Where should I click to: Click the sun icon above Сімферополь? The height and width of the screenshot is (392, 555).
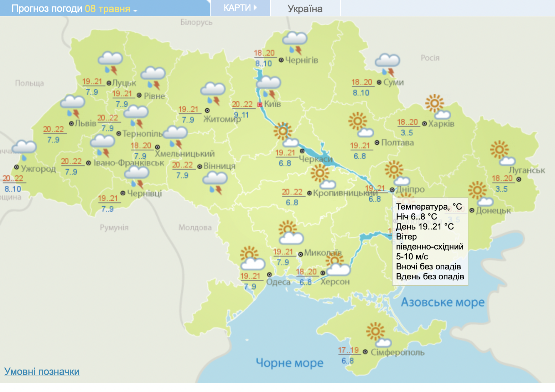click(x=378, y=334)
